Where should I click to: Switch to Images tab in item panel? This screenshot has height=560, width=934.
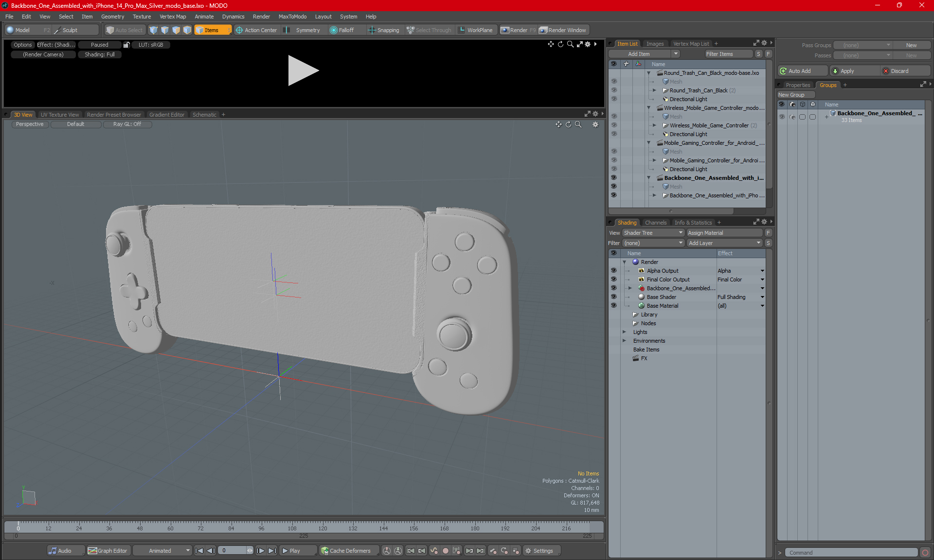[655, 44]
